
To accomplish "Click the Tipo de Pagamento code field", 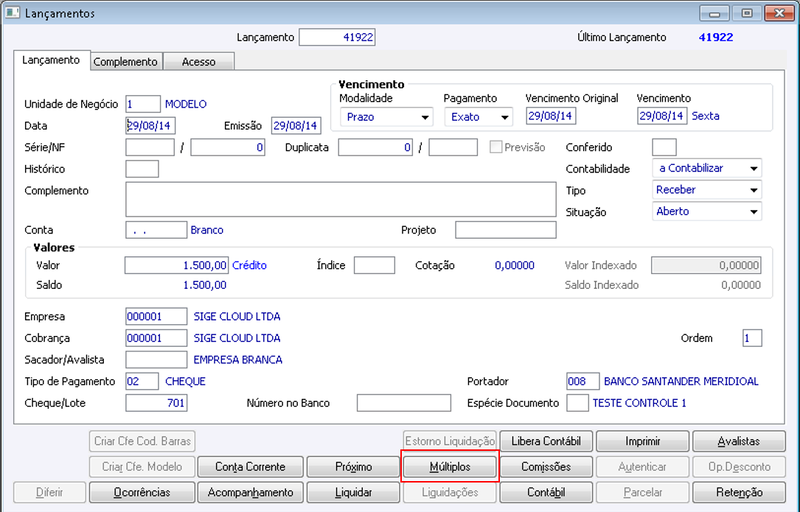I will click(142, 381).
